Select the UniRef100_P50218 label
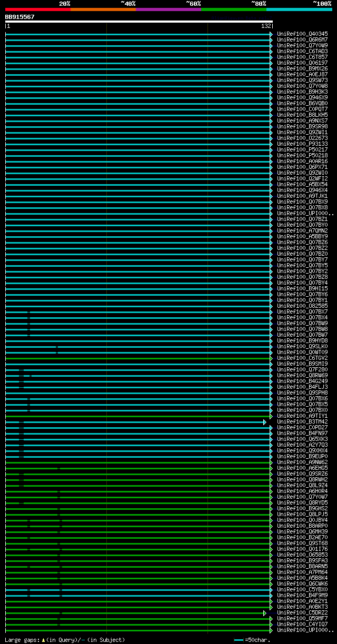The height and width of the screenshot is (644, 337). pyautogui.click(x=303, y=155)
